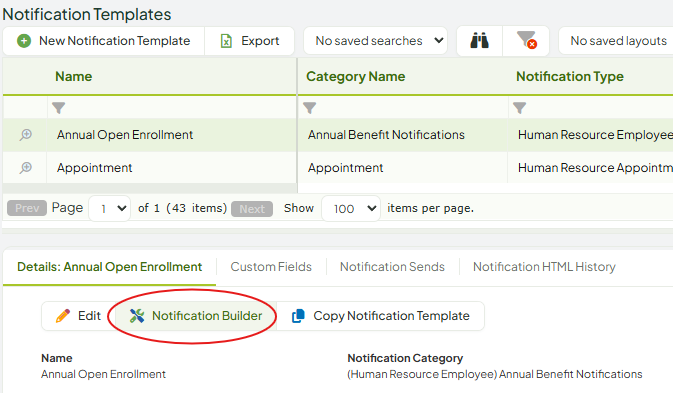Click the New Notification Template button
This screenshot has width=673, height=393.
pos(104,41)
